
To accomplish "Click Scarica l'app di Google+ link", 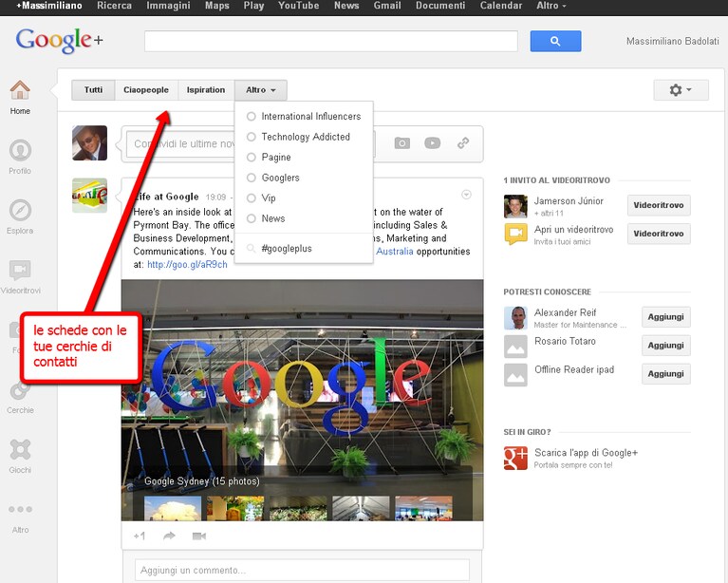I will click(x=586, y=453).
